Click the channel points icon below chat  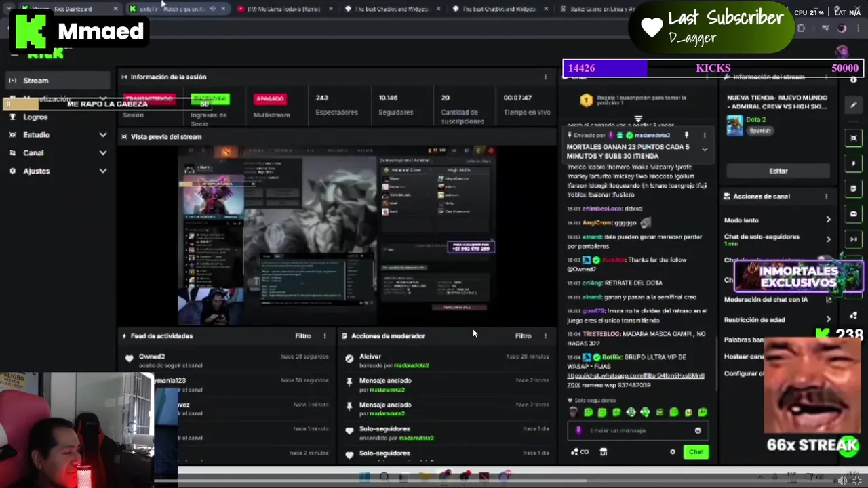click(x=580, y=452)
